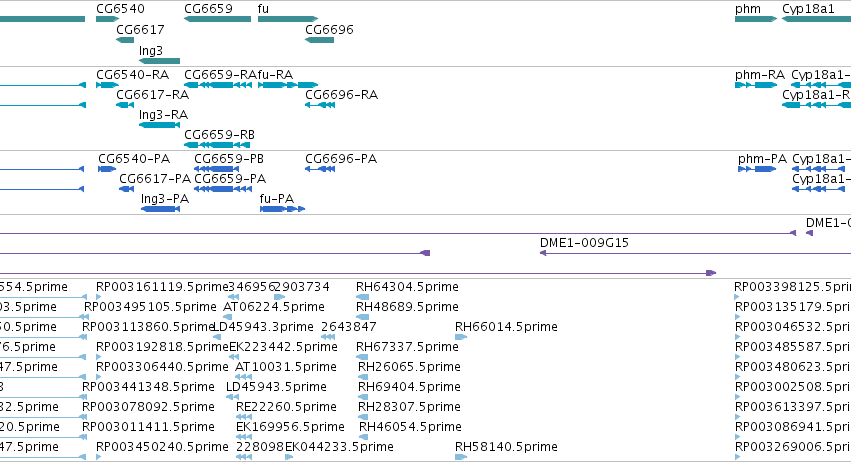This screenshot has height=462, width=851.
Task: Select EST RP003450240.5prime
Action: [x=162, y=447]
